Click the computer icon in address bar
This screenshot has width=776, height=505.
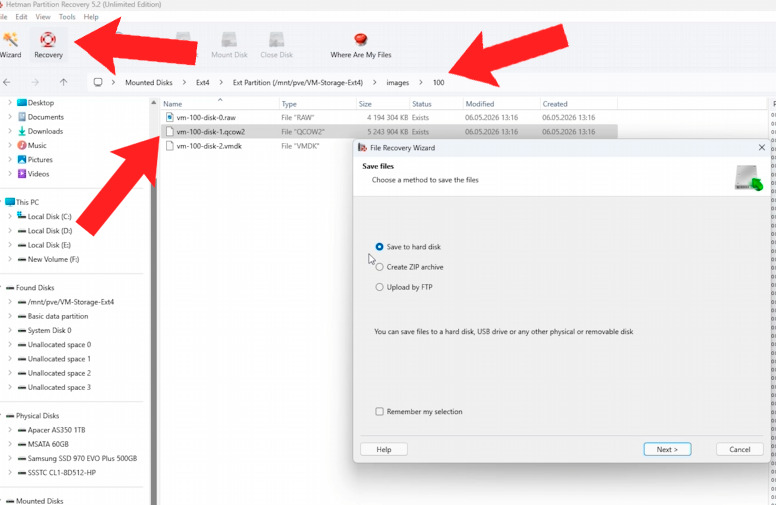[98, 82]
